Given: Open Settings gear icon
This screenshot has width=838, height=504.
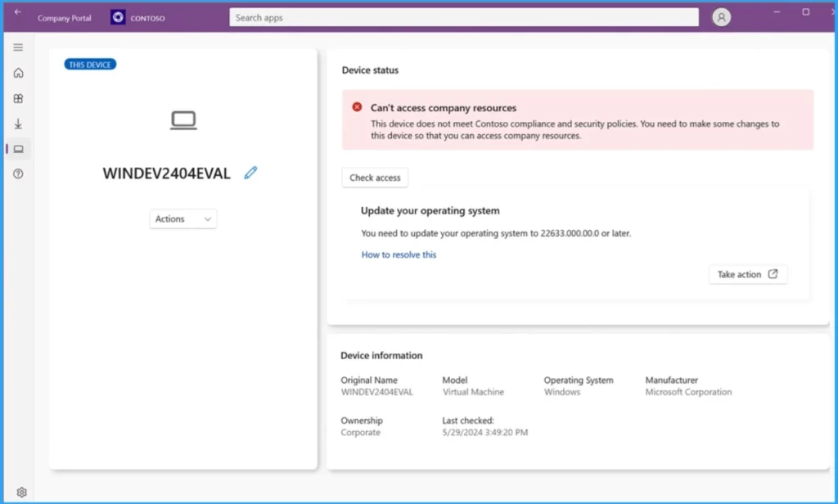Looking at the screenshot, I should [21, 493].
